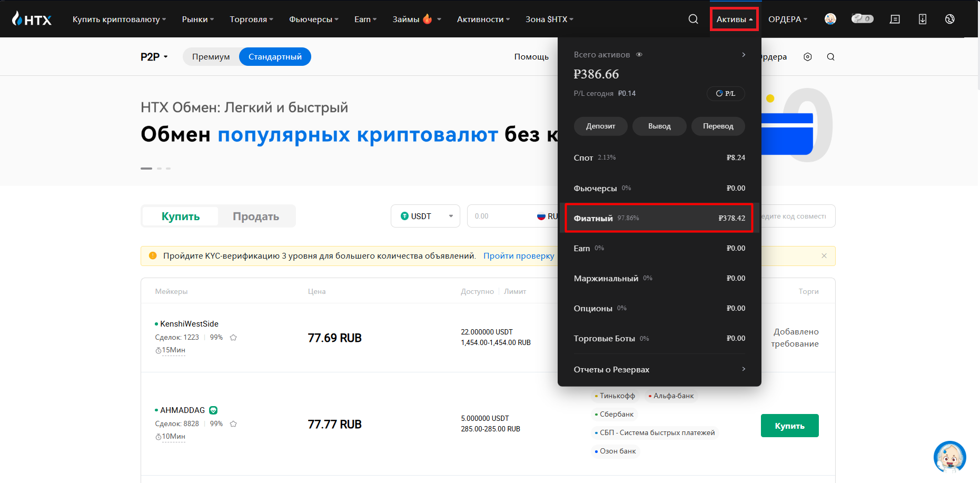Image resolution: width=980 pixels, height=483 pixels.
Task: Expand the Торговля menu
Action: pyautogui.click(x=252, y=19)
